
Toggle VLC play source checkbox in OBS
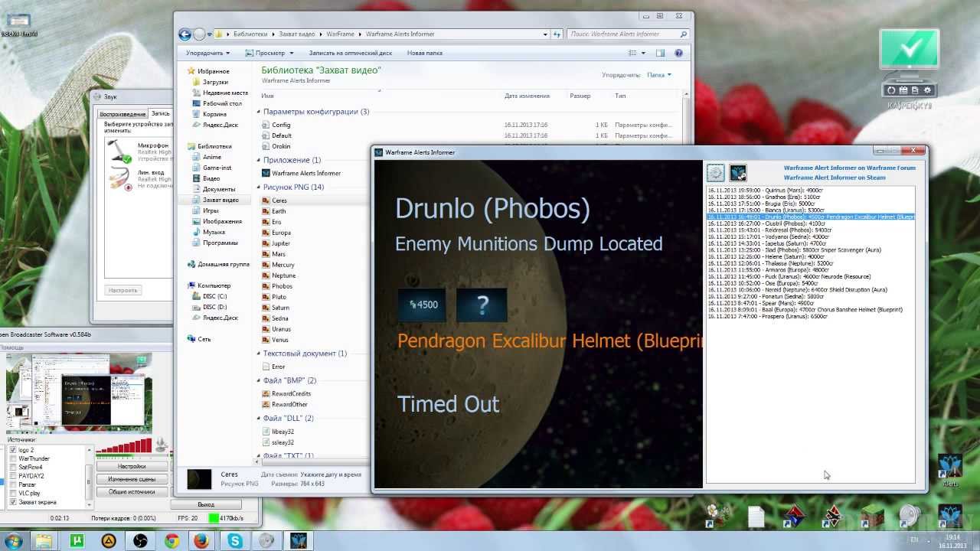pyautogui.click(x=13, y=494)
